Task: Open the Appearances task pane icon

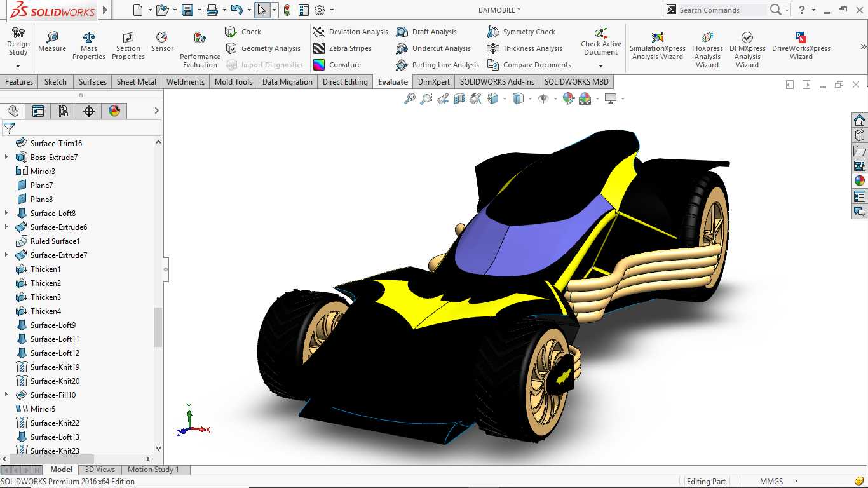Action: pos(860,181)
